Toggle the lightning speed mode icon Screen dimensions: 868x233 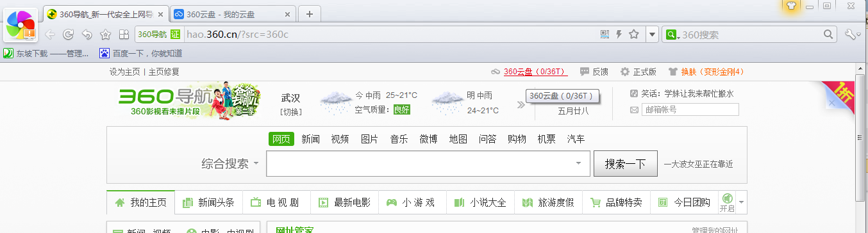[619, 35]
